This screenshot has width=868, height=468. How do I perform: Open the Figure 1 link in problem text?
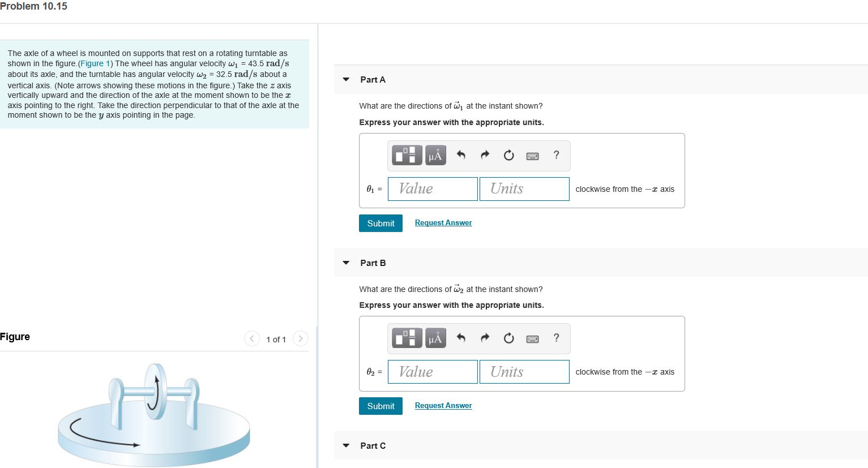coord(96,63)
